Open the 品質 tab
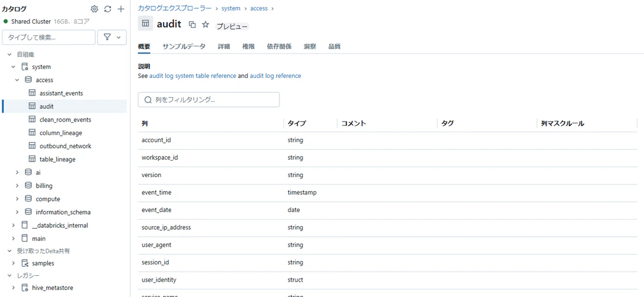This screenshot has width=644, height=297. [x=334, y=47]
